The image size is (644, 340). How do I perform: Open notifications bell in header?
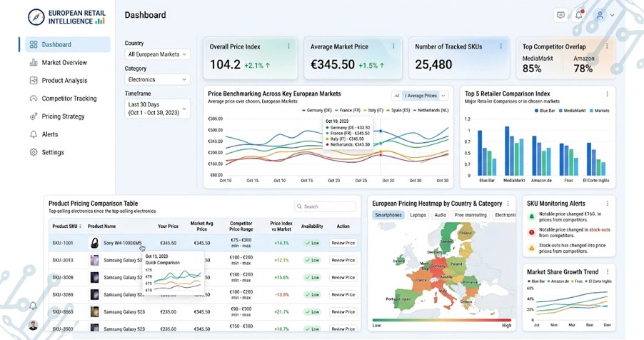pos(579,15)
